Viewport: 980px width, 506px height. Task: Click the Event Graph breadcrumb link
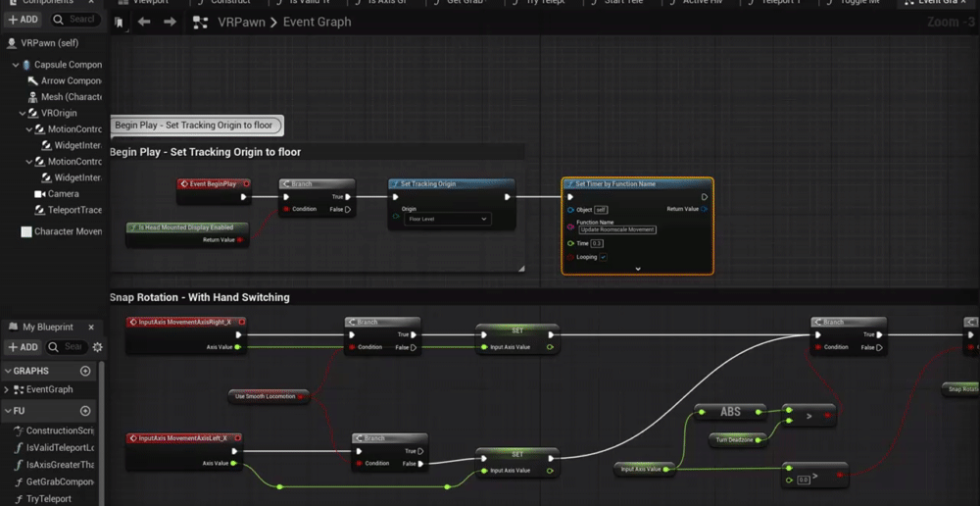coord(317,23)
